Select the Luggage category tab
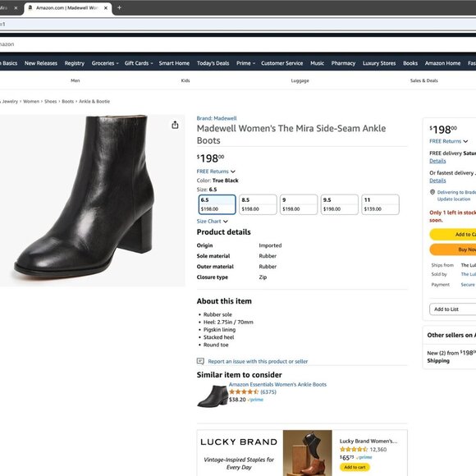This screenshot has width=476, height=476. 300,80
